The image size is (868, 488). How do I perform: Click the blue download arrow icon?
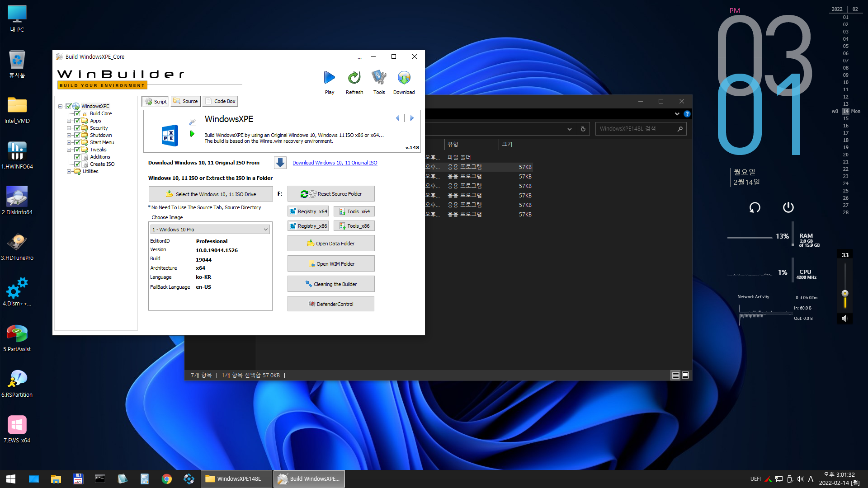point(280,163)
